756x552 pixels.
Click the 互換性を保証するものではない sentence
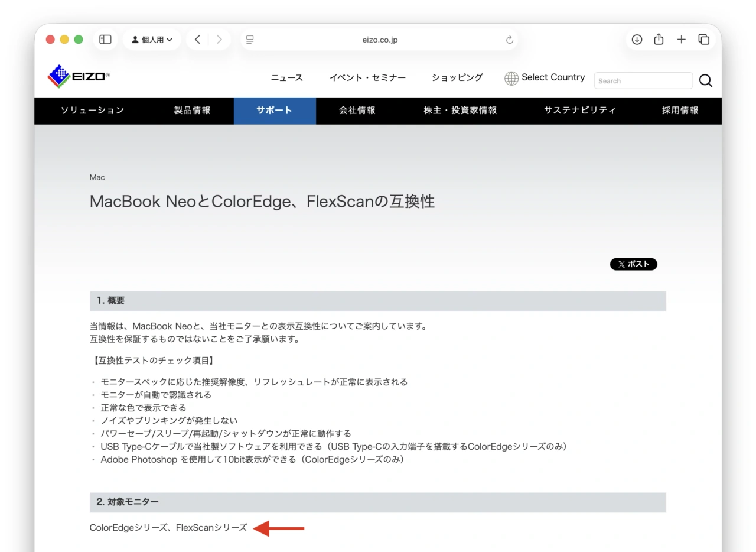click(195, 339)
